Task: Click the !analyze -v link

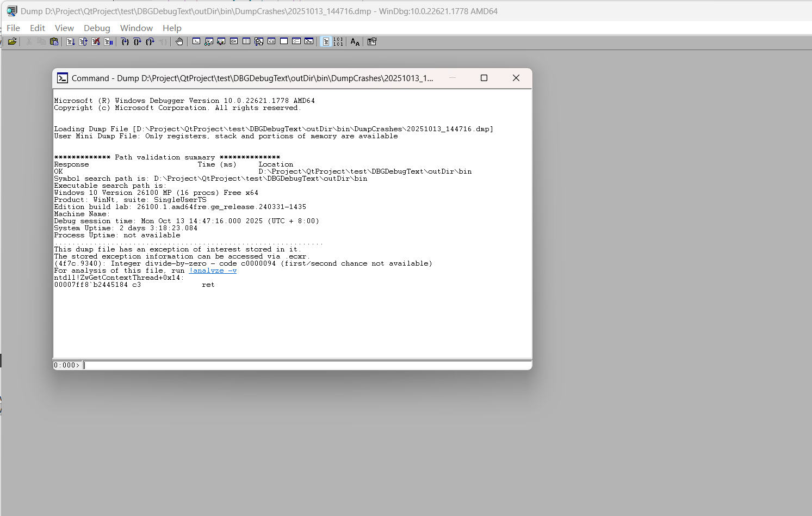Action: pyautogui.click(x=213, y=271)
